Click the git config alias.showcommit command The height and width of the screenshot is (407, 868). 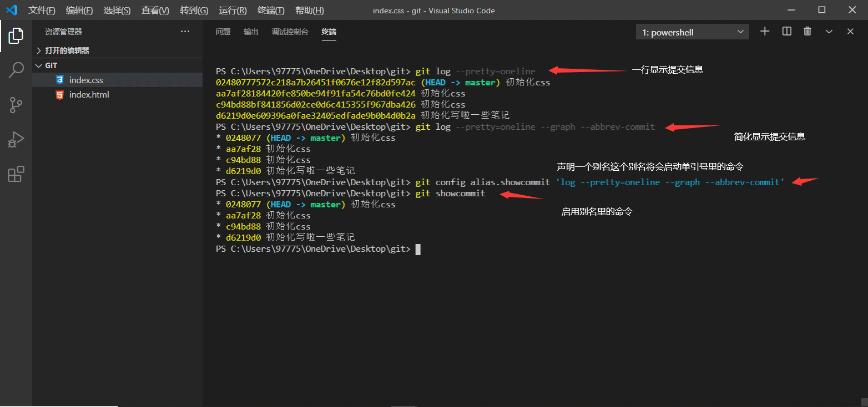[x=600, y=182]
